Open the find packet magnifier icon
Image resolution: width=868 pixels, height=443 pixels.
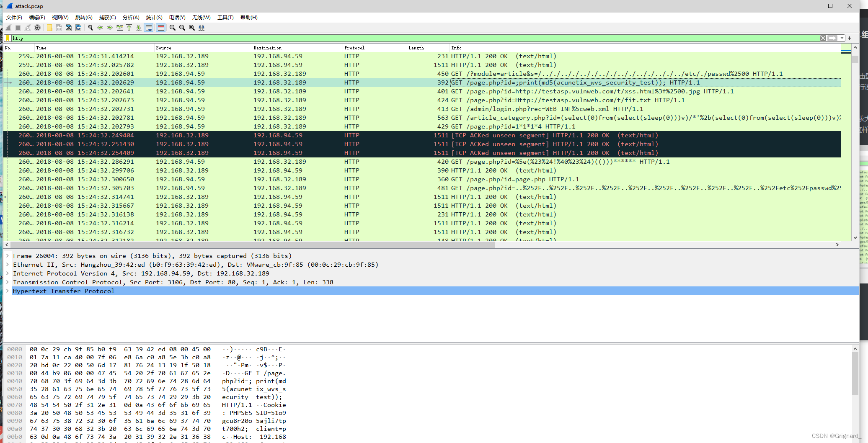pos(90,28)
